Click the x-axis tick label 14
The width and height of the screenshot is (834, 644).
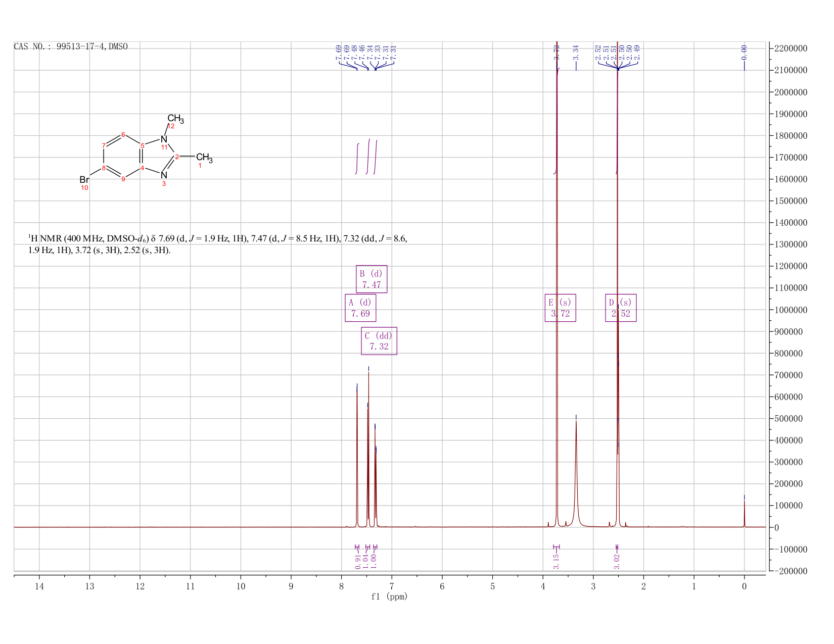click(x=39, y=586)
